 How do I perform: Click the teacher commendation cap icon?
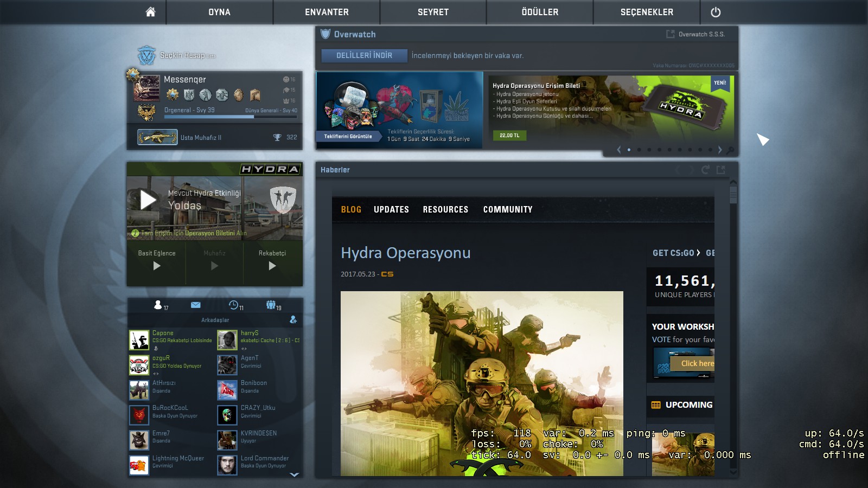pos(286,90)
